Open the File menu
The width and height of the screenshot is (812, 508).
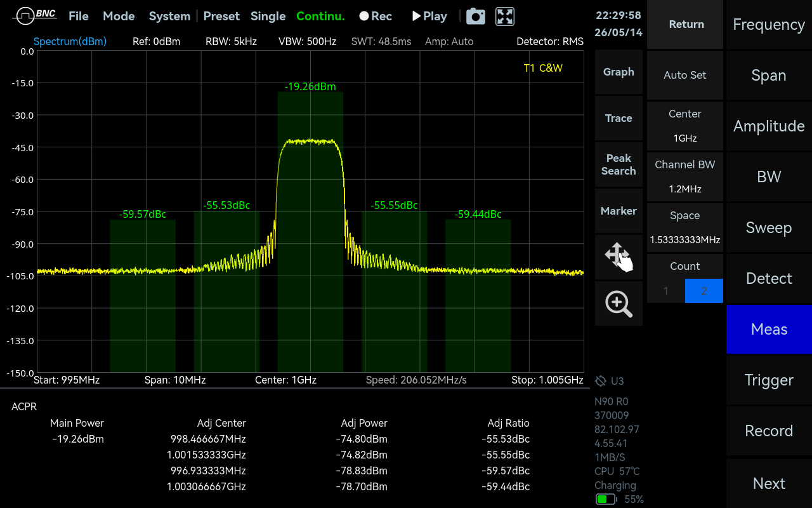[x=79, y=17]
